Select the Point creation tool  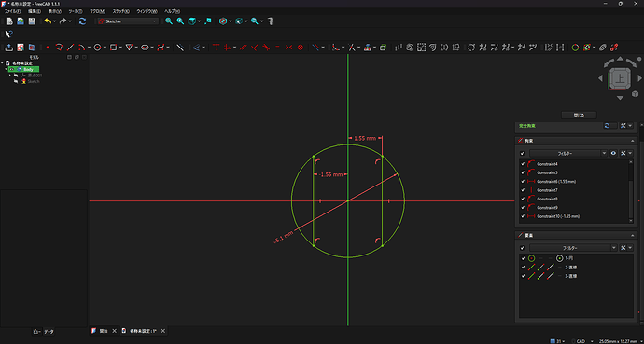48,48
